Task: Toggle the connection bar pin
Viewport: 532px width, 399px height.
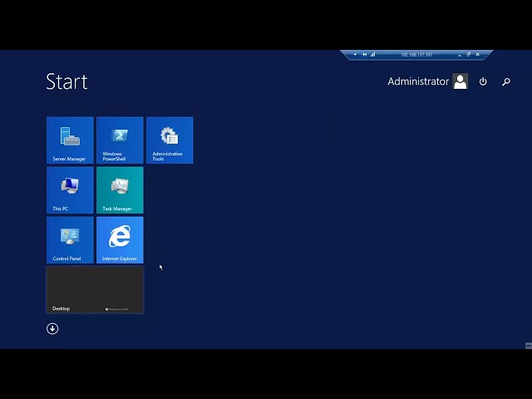Action: tap(364, 54)
